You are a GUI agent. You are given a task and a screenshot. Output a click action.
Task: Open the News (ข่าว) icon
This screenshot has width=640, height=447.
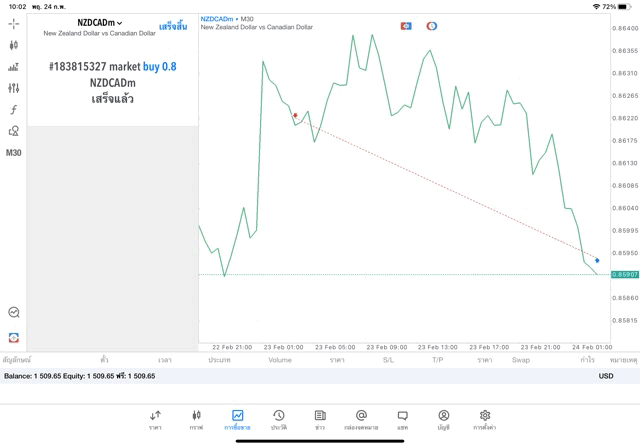click(x=320, y=419)
